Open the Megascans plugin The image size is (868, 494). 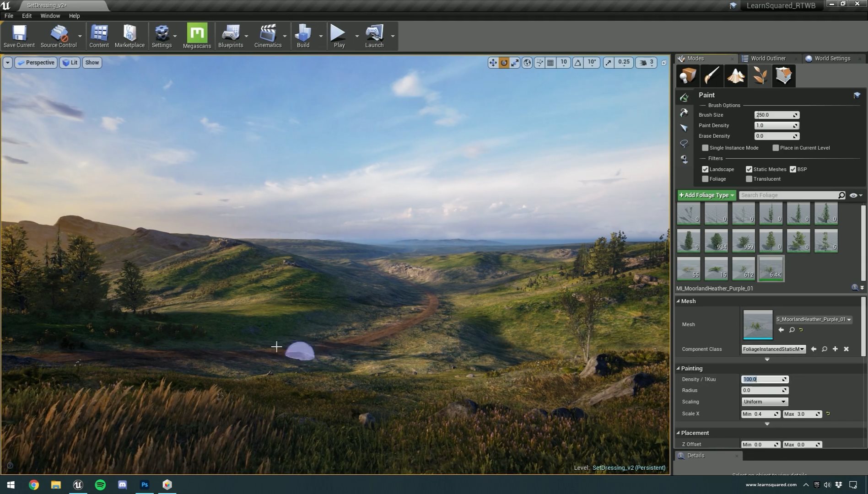pyautogui.click(x=197, y=36)
